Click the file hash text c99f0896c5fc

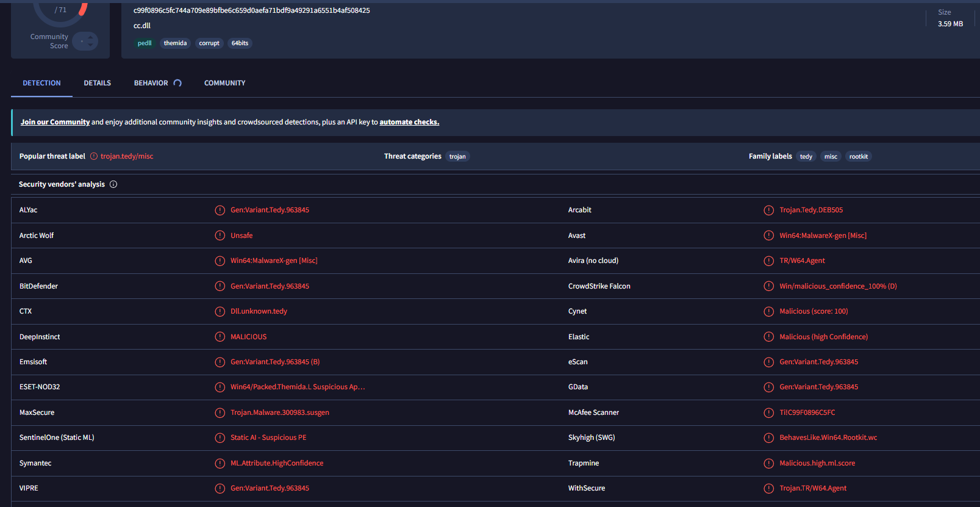tap(252, 10)
